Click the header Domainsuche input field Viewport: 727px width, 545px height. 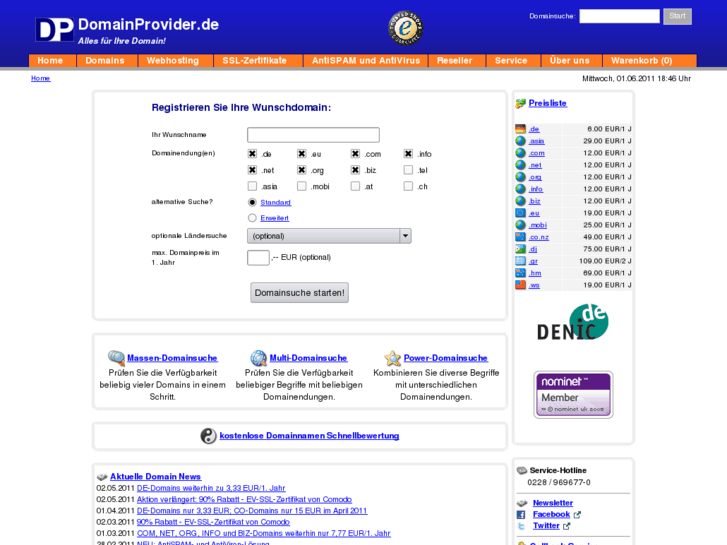[619, 16]
